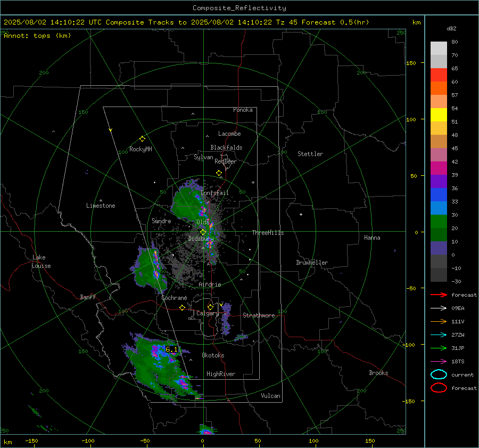Click the Limestone label
Viewport: 479px width, 448px height.
point(101,206)
